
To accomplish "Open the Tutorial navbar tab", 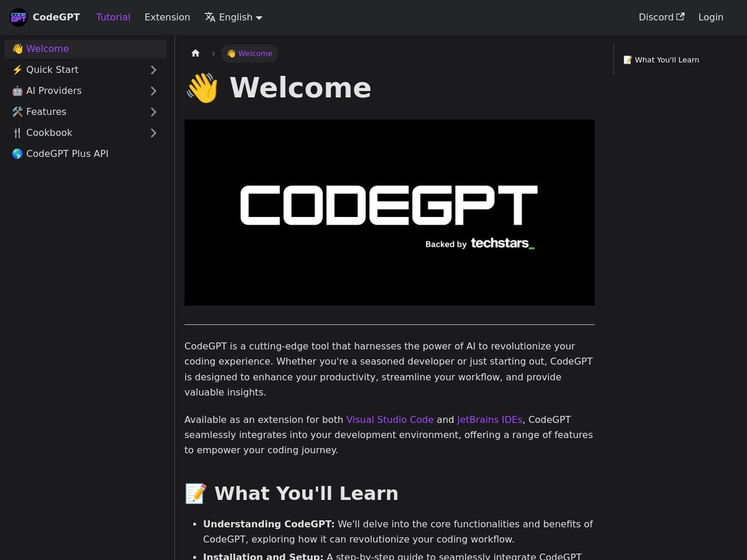I will coord(113,17).
